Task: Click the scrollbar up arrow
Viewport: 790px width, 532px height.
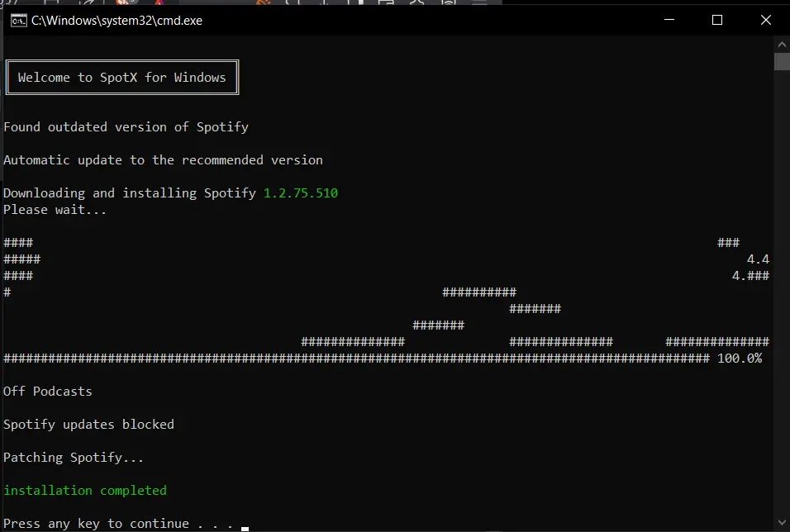Action: 782,45
